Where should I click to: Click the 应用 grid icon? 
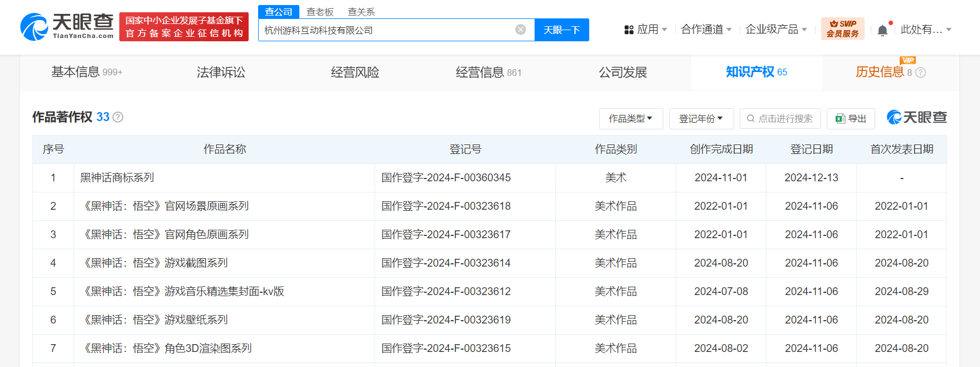[629, 30]
